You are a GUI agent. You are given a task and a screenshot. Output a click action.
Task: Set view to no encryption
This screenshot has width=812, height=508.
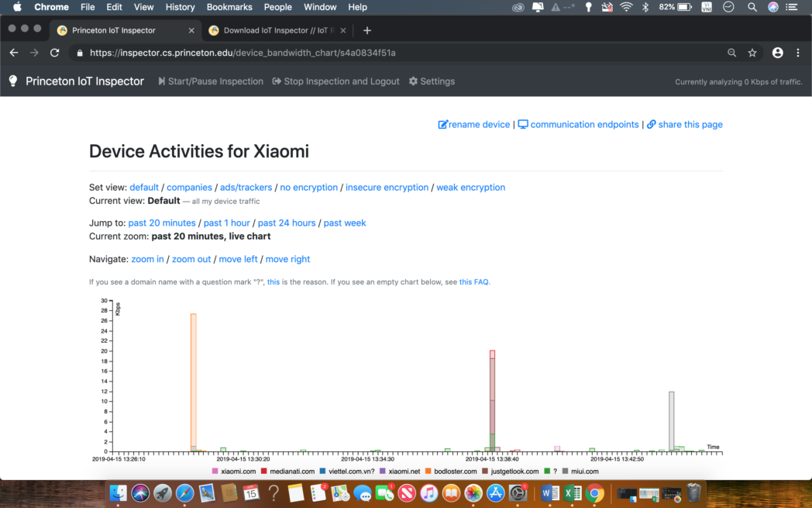pyautogui.click(x=308, y=188)
